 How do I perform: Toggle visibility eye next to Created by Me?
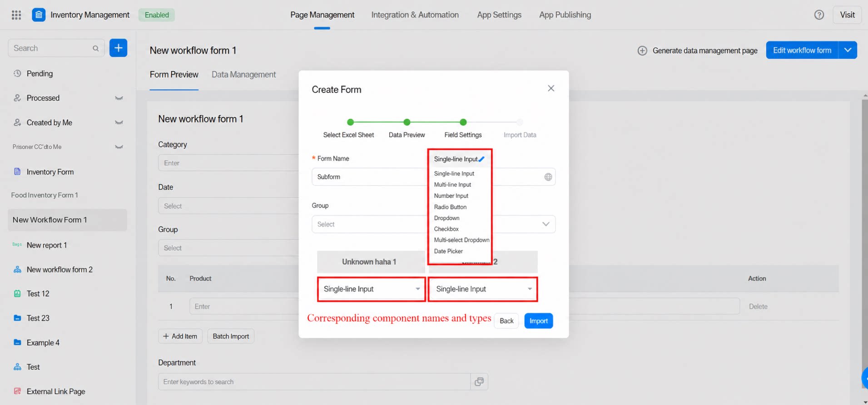click(x=119, y=123)
